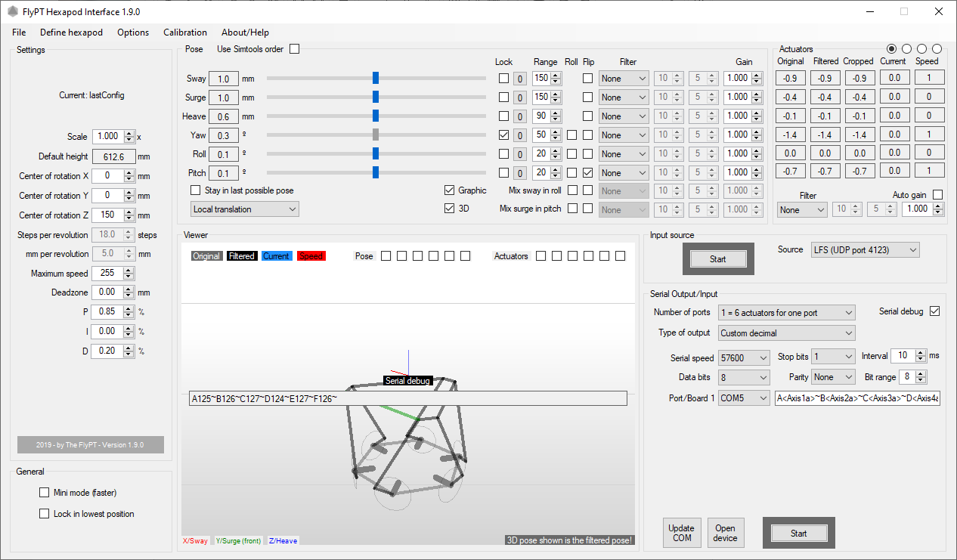Toggle Mini mode (faster) checkbox
Image resolution: width=957 pixels, height=560 pixels.
(x=45, y=493)
